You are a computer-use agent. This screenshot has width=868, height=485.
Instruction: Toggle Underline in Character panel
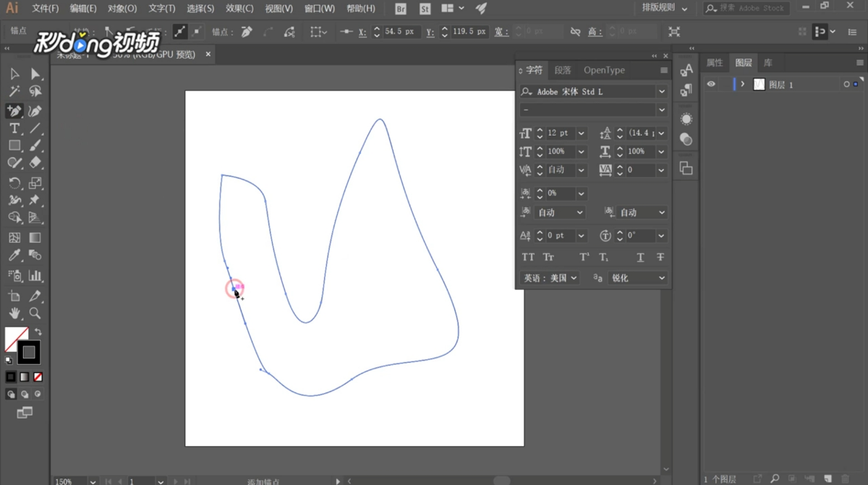click(640, 257)
